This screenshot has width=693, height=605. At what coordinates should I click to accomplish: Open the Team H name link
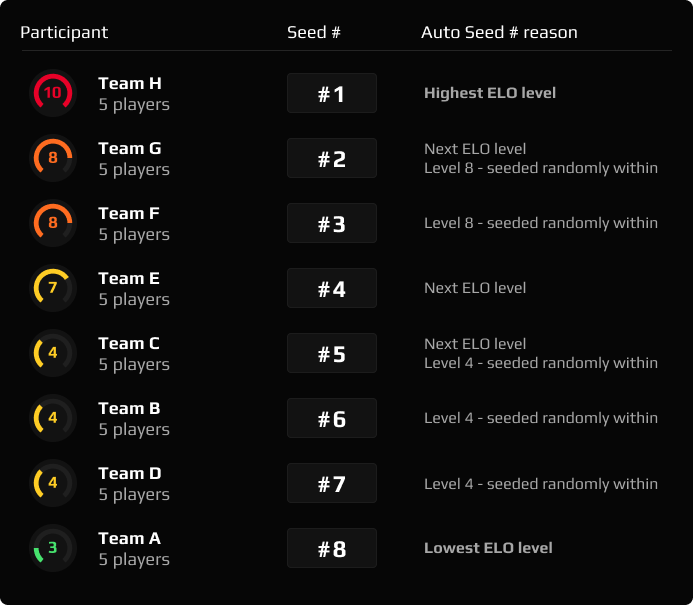[130, 83]
